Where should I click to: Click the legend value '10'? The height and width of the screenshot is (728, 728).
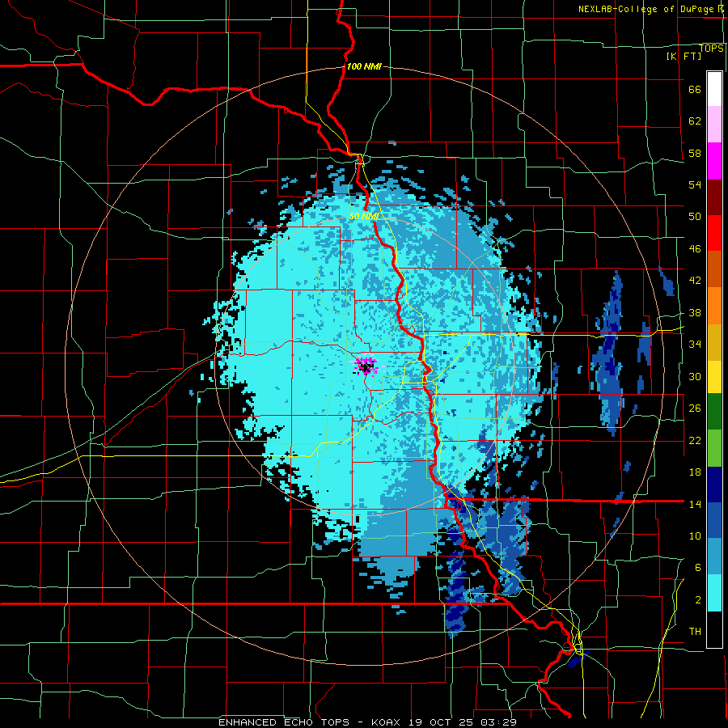(x=695, y=535)
